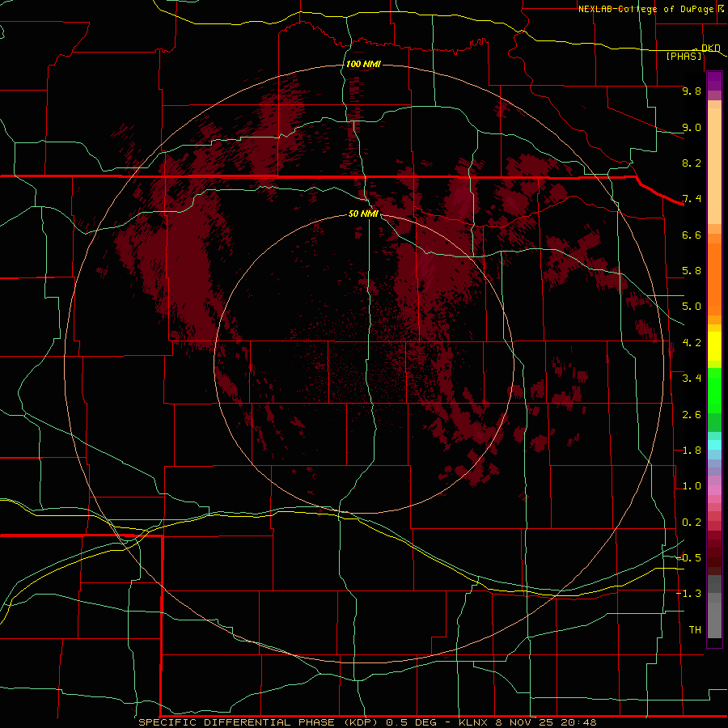Viewport: 728px width, 728px height.
Task: Click the 0.2 value on the color scale
Action: coord(692,523)
